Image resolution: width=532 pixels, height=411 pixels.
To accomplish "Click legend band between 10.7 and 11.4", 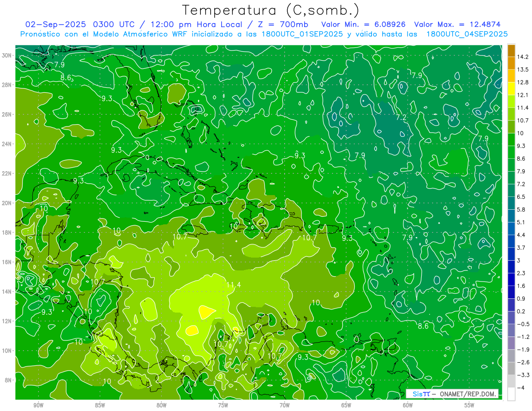I will 511,114.
